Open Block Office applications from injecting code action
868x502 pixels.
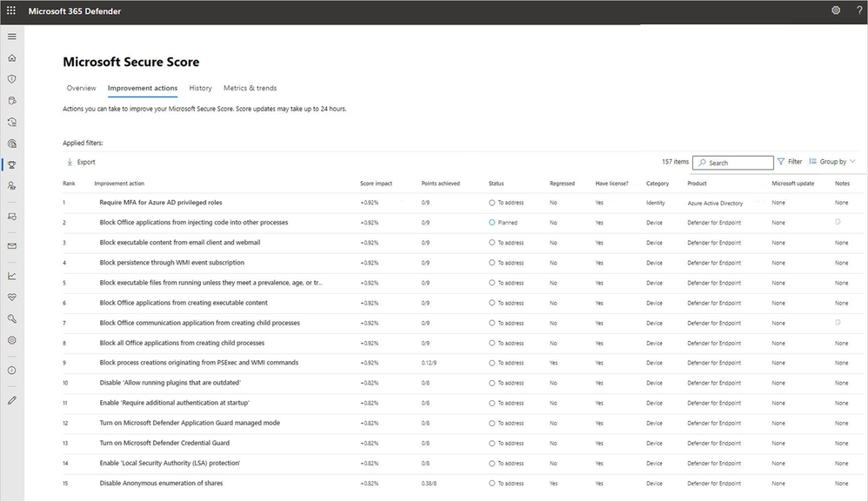194,223
